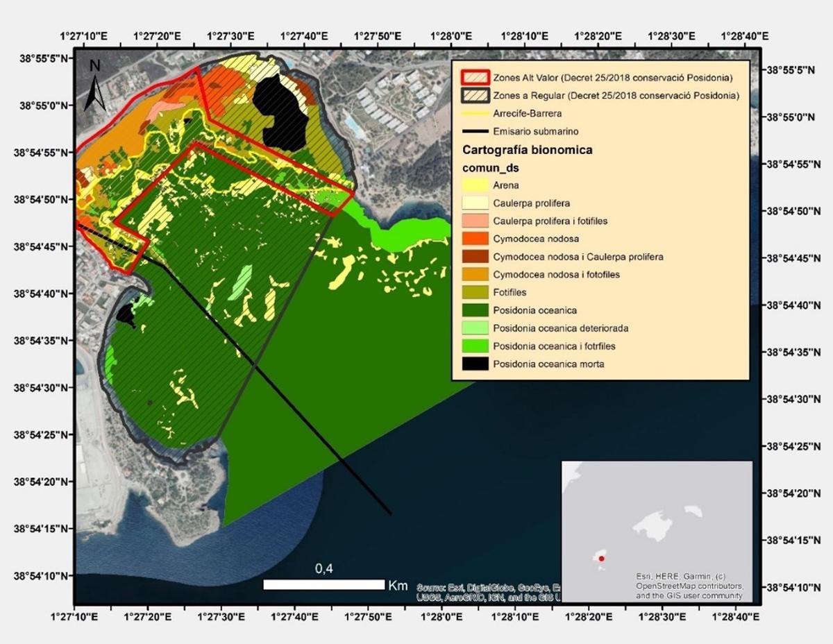The width and height of the screenshot is (833, 644).
Task: Click the 'Posidonia oceanica deteriorada' legend label
Action: (x=561, y=328)
